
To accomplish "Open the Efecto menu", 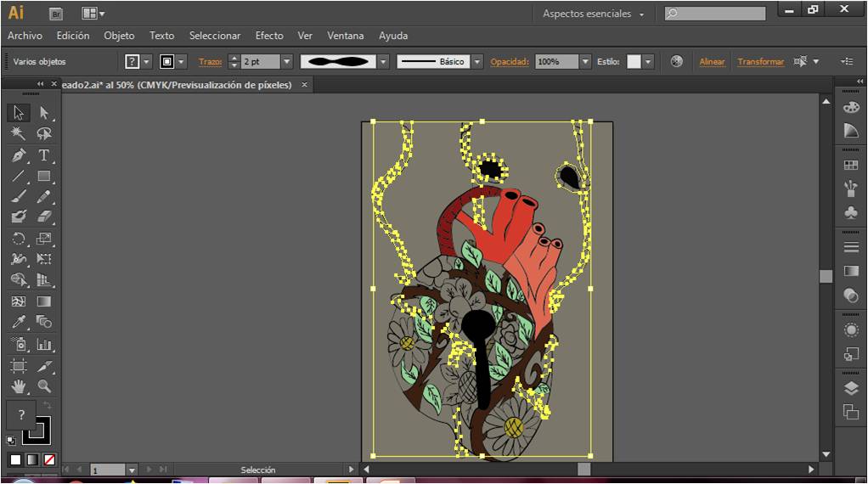I will point(269,36).
